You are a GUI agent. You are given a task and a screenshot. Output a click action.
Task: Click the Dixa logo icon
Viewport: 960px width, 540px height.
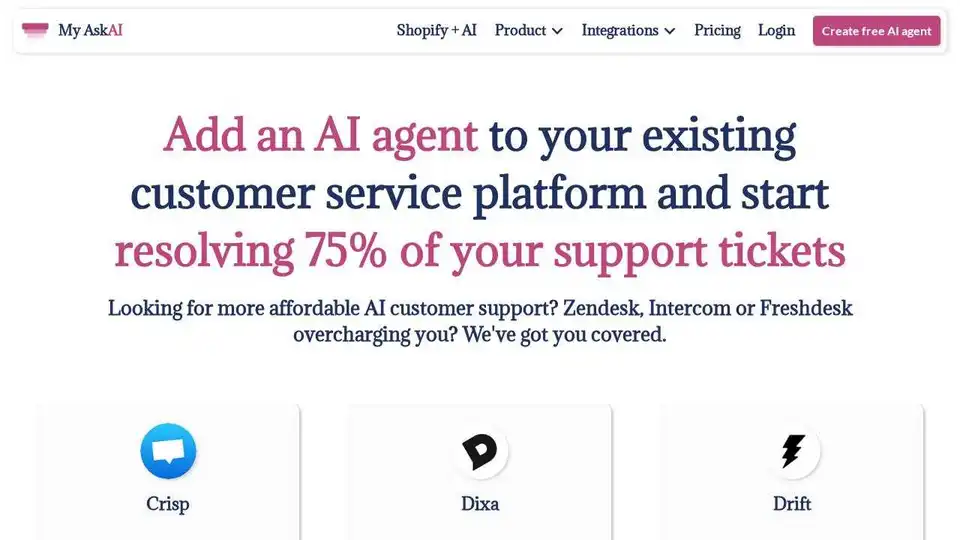(x=480, y=451)
